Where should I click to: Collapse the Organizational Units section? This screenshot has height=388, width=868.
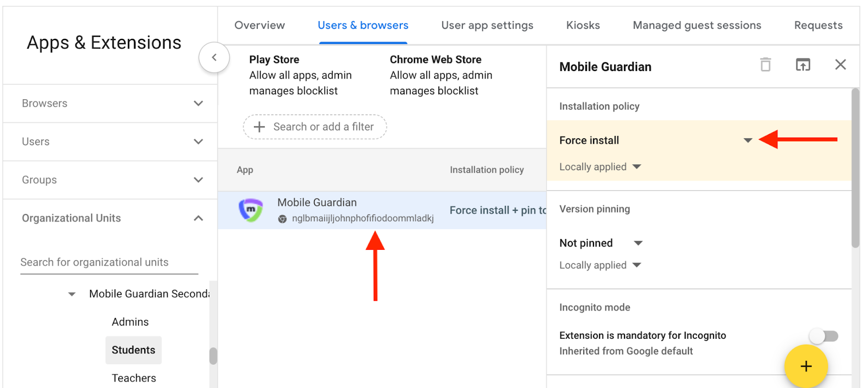pyautogui.click(x=198, y=218)
